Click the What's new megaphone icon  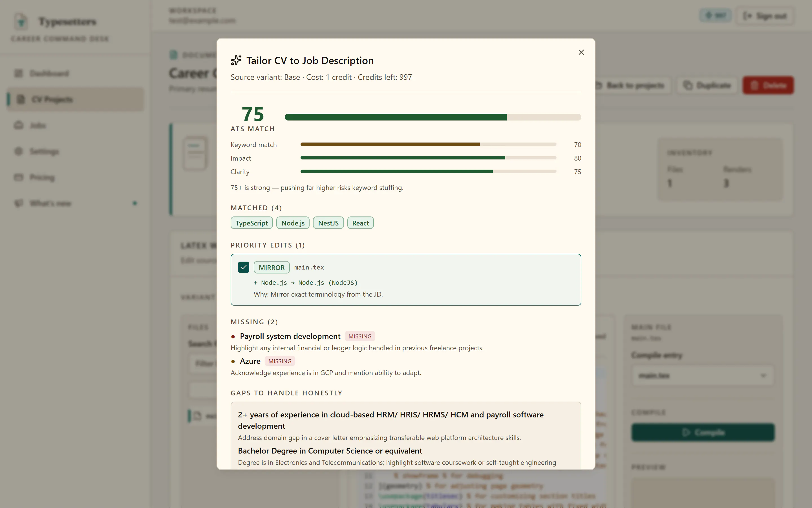[x=19, y=203]
